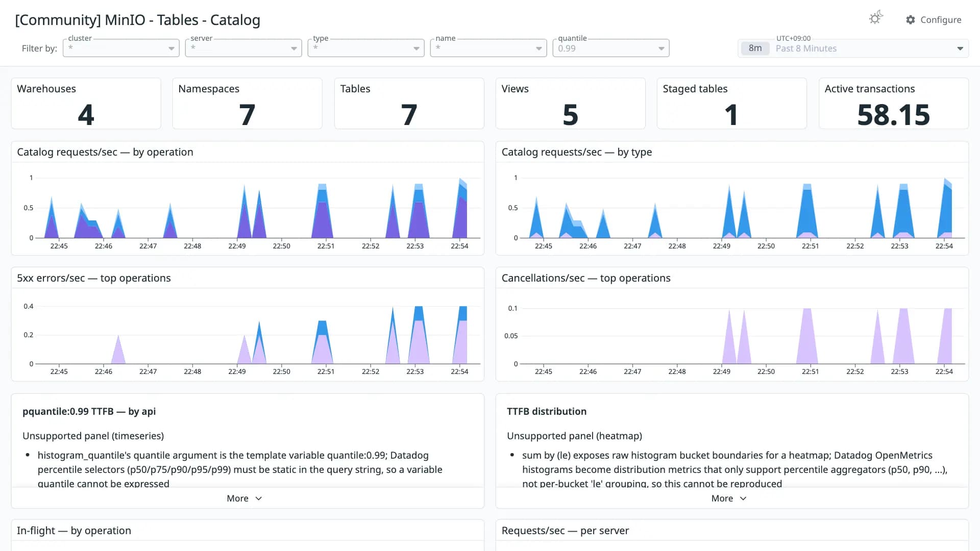Expand More under pquantile TTFB panel
Image resolution: width=980 pixels, height=551 pixels.
244,498
